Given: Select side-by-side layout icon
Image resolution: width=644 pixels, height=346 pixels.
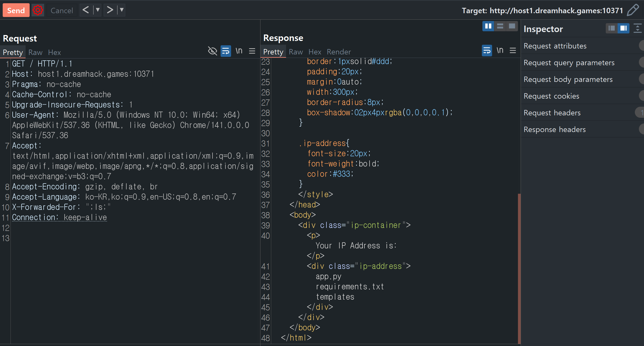Looking at the screenshot, I should tap(488, 26).
